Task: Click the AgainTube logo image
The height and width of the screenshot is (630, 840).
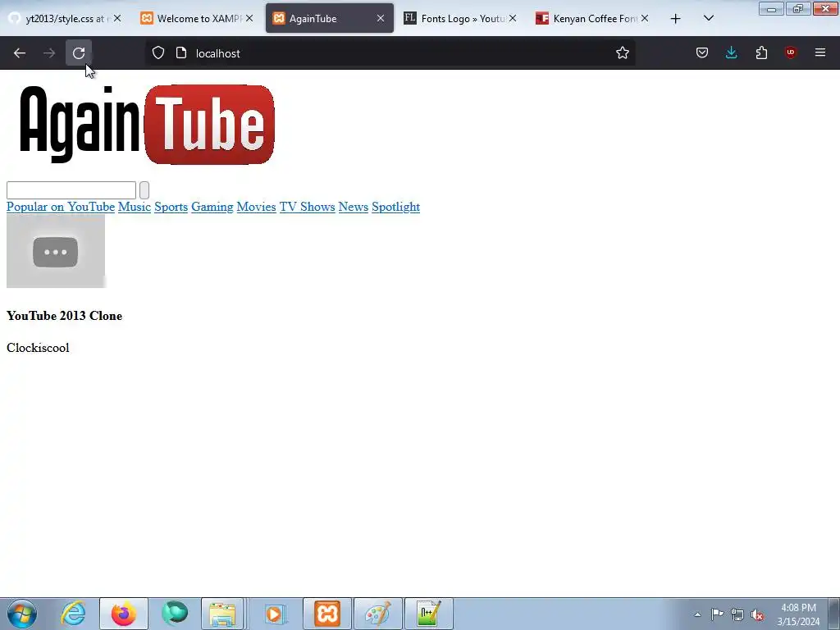Action: pyautogui.click(x=147, y=125)
